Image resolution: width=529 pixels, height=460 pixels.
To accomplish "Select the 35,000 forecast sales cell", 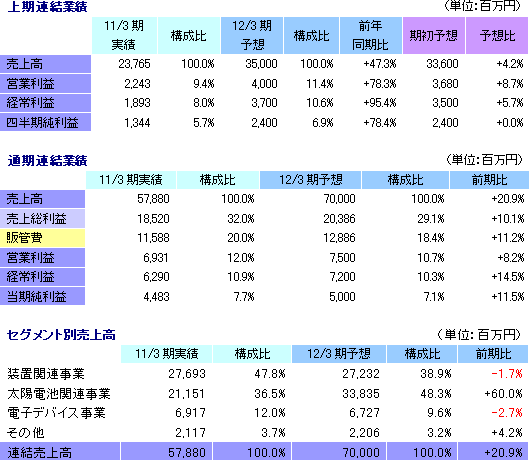I will [261, 64].
